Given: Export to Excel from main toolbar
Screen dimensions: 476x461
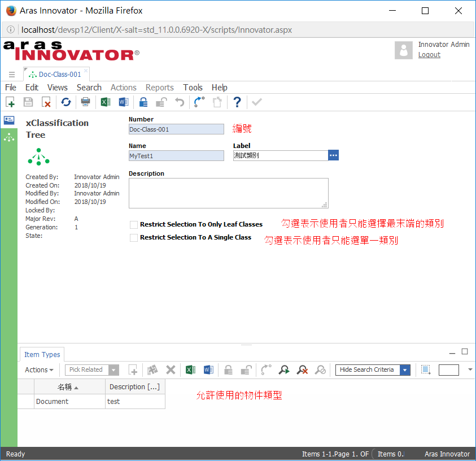Looking at the screenshot, I should coord(106,102).
